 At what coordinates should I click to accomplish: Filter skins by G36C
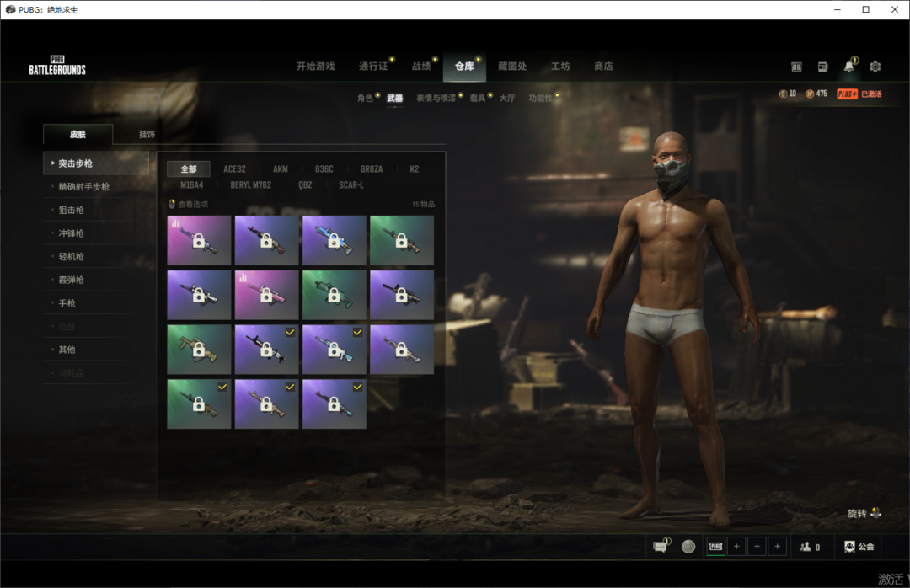point(324,169)
